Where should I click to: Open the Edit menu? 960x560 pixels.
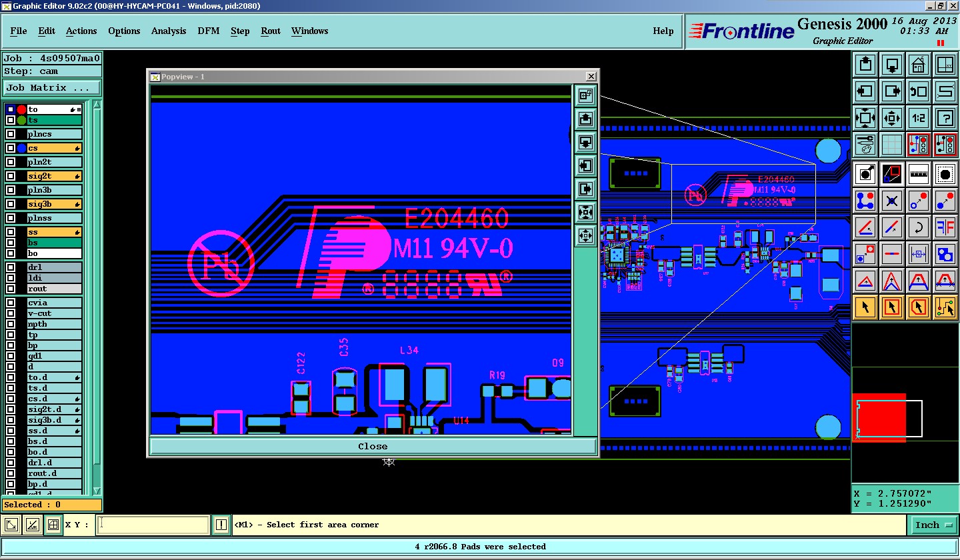coord(47,31)
